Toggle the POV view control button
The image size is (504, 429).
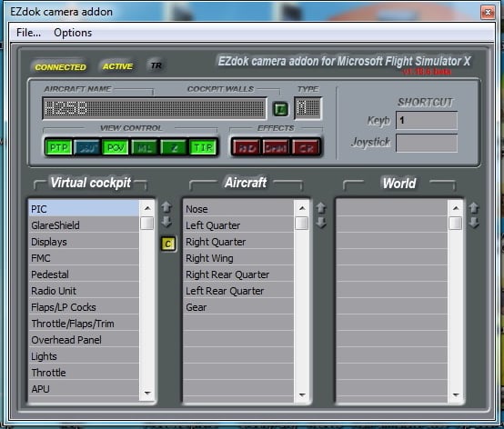coord(116,147)
